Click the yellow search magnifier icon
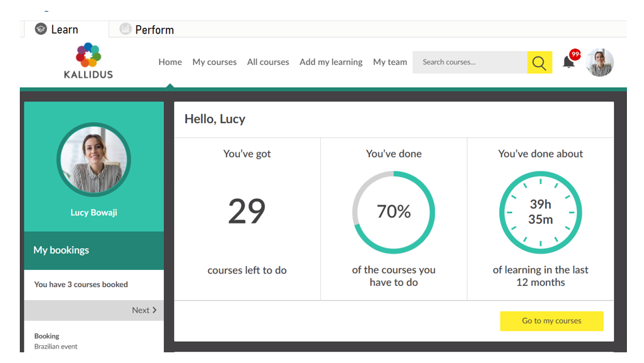This screenshot has height=363, width=644. [539, 62]
